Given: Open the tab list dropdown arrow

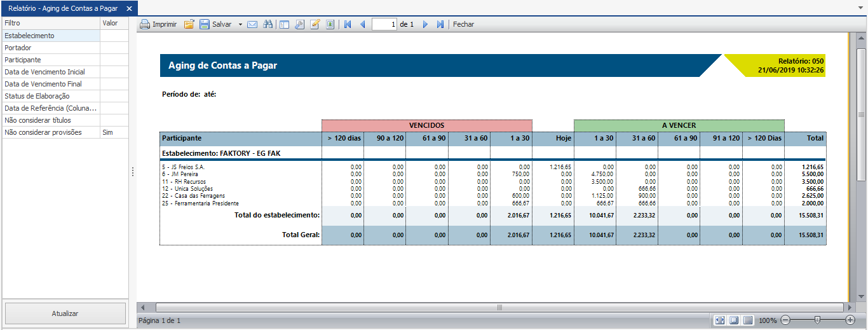Looking at the screenshot, I should 860,8.
